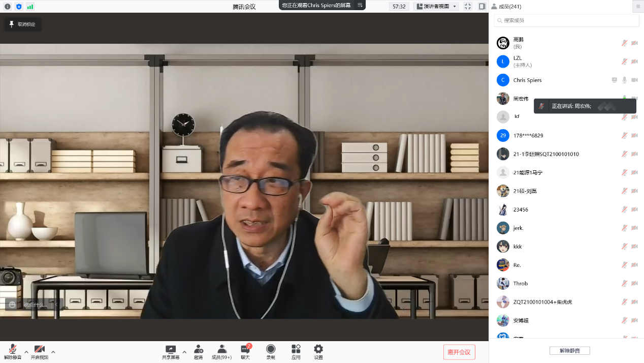Image resolution: width=644 pixels, height=363 pixels.
Task: Click the red 离开会议 button
Action: [459, 352]
